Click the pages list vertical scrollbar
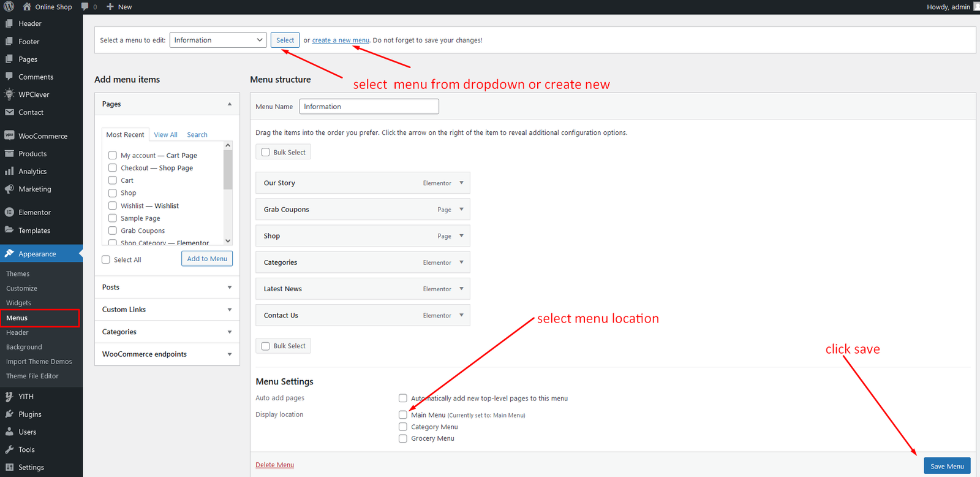Screen dimensions: 980x477 pos(228,172)
